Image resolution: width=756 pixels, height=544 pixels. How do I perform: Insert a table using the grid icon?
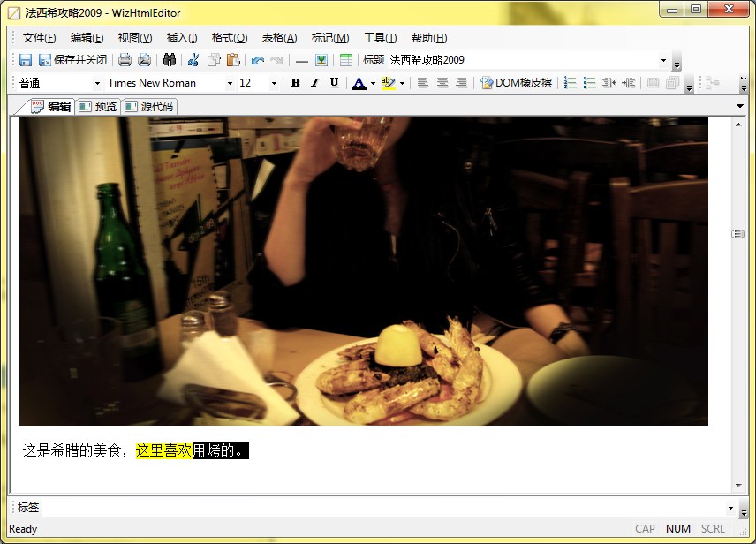[x=346, y=60]
